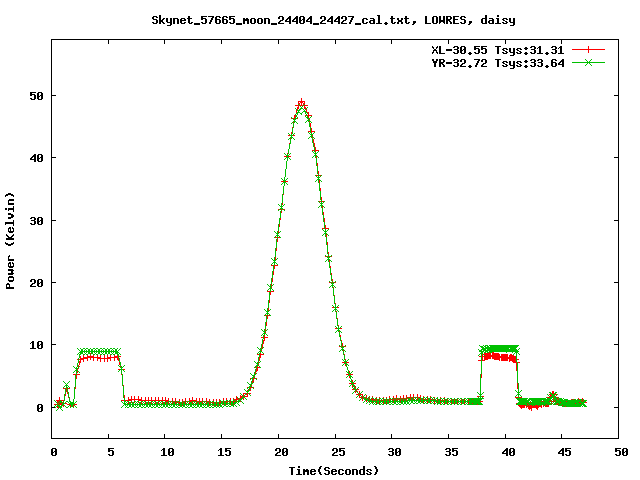Screen dimensions: 640x480
Task: Click the x-axis tick label 5
Action: point(111,452)
